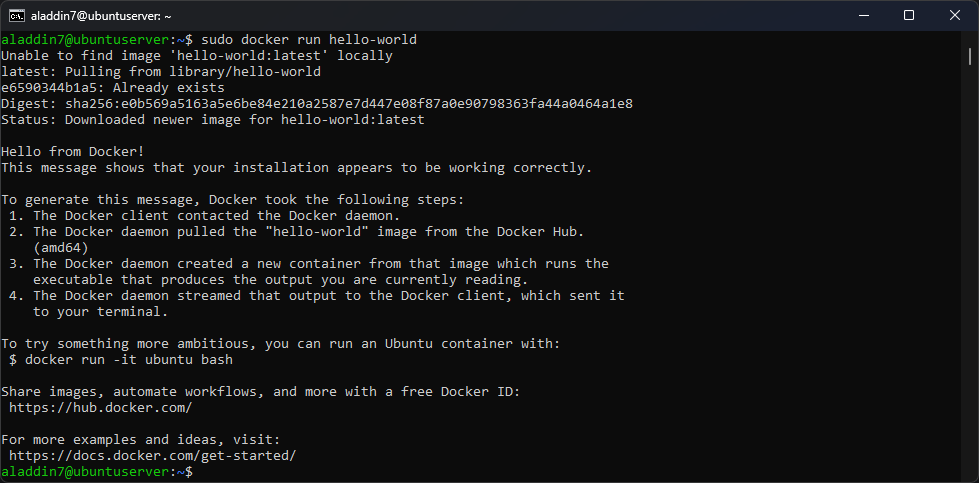Click the 'docker run -it ubuntu bash' example
The image size is (979, 483).
coord(129,360)
